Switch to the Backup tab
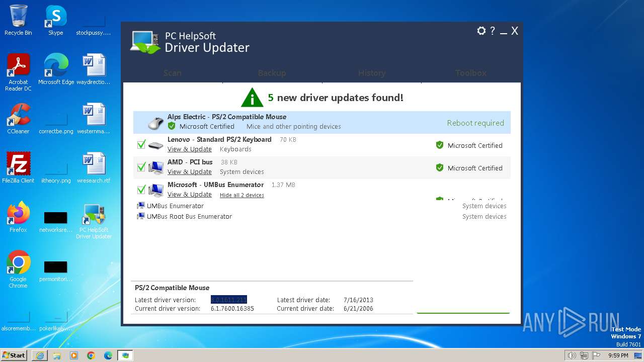Viewport: 644px width, 362px height. tap(272, 73)
